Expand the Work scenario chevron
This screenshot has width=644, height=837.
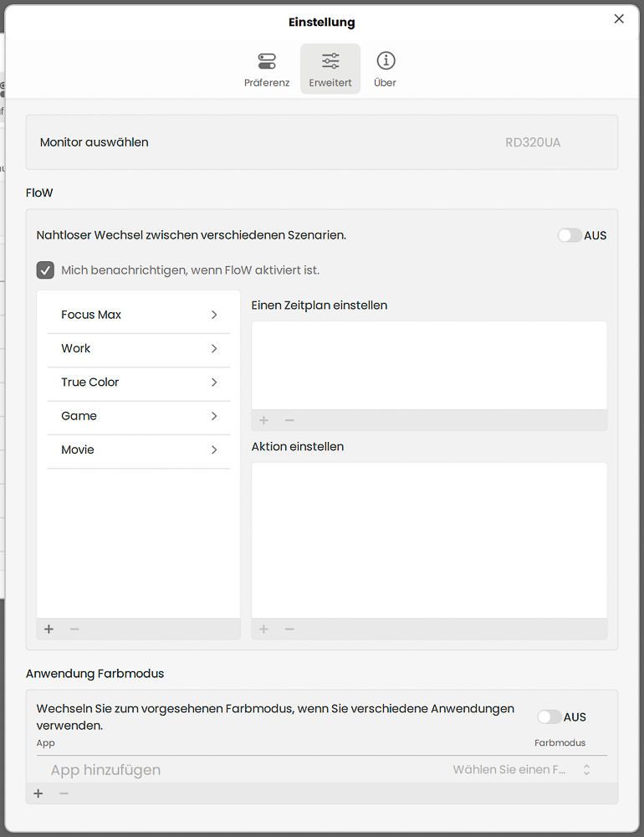pyautogui.click(x=214, y=348)
